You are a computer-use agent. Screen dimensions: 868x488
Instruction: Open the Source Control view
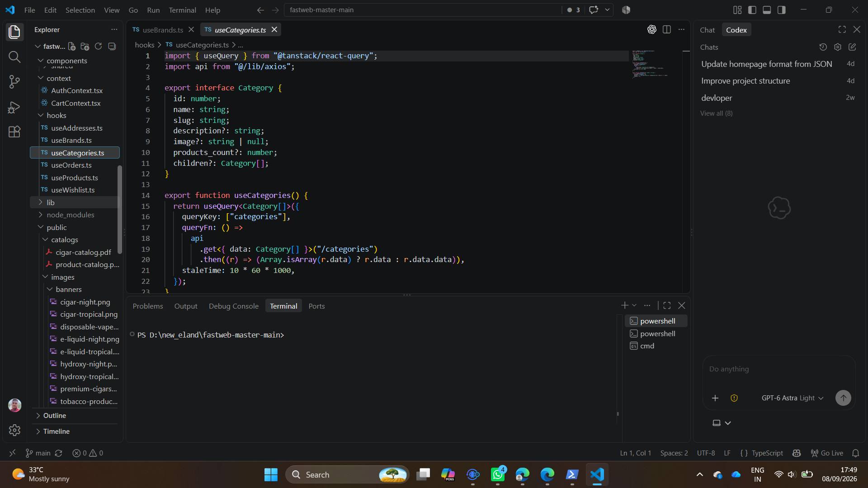pyautogui.click(x=14, y=82)
